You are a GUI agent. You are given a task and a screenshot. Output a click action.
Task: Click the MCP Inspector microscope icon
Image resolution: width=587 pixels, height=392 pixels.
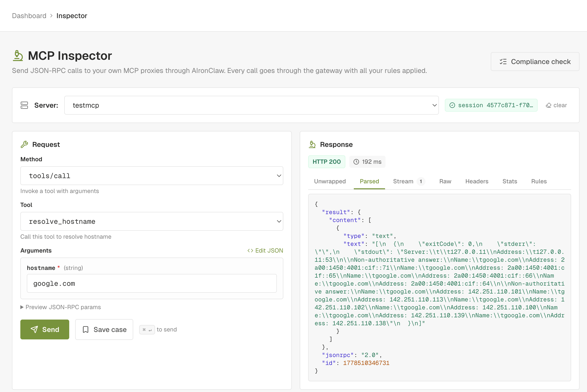[x=18, y=56]
